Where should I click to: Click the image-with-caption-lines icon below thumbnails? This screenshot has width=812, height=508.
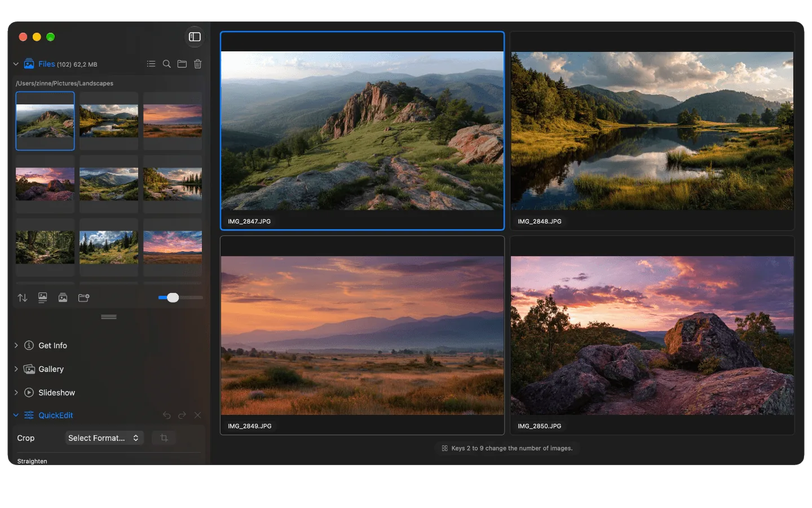click(x=42, y=297)
